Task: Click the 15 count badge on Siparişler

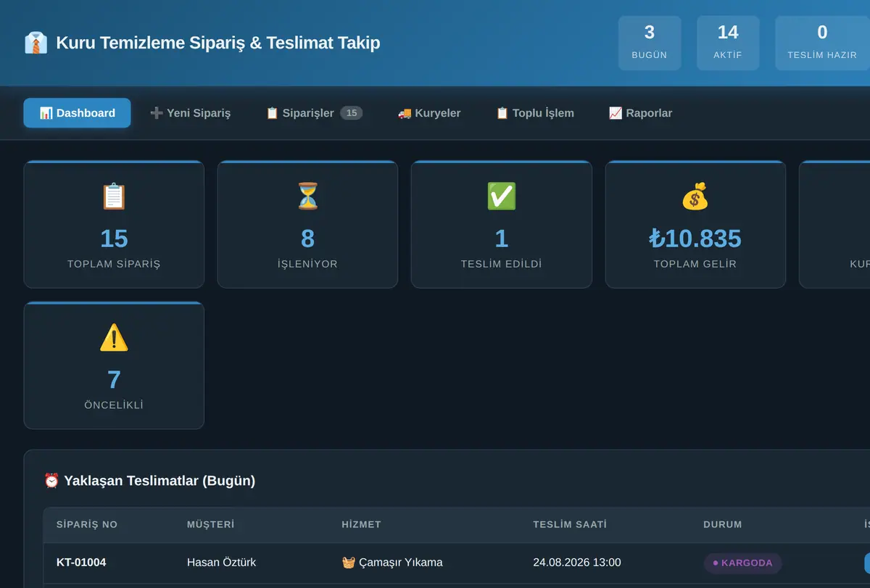Action: point(352,113)
